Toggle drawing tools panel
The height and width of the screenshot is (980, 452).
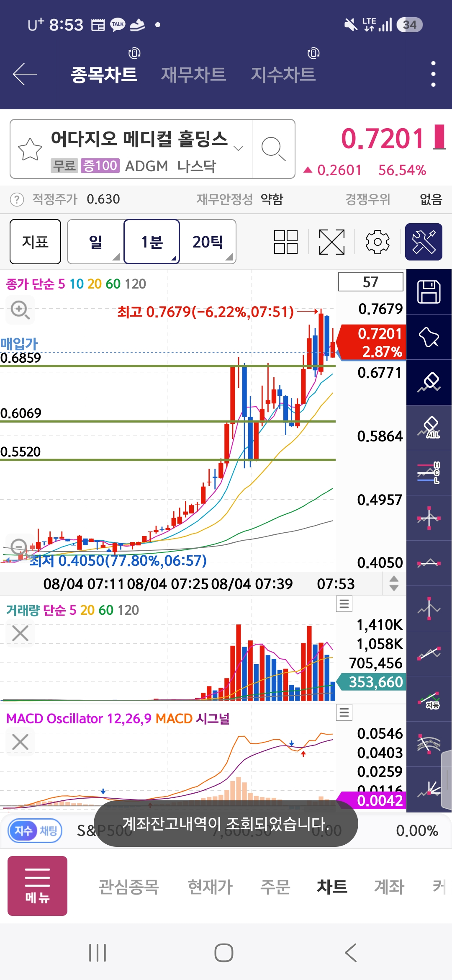(424, 242)
